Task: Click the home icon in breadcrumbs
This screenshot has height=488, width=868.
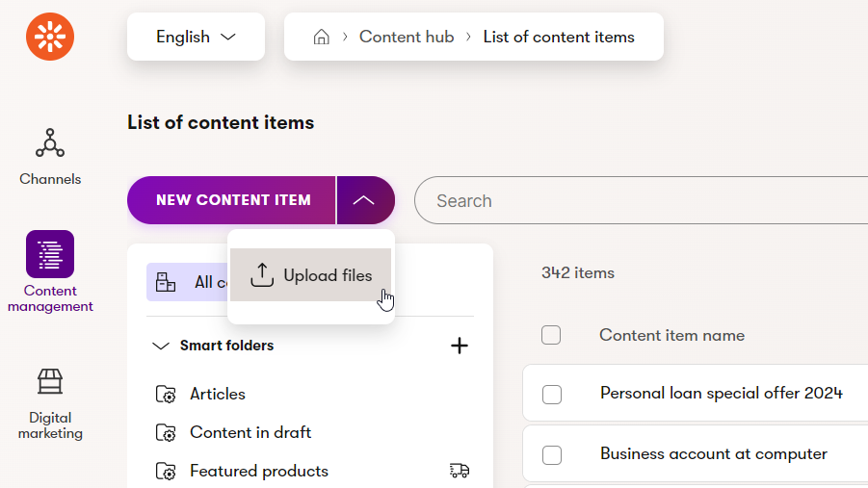Action: click(322, 38)
